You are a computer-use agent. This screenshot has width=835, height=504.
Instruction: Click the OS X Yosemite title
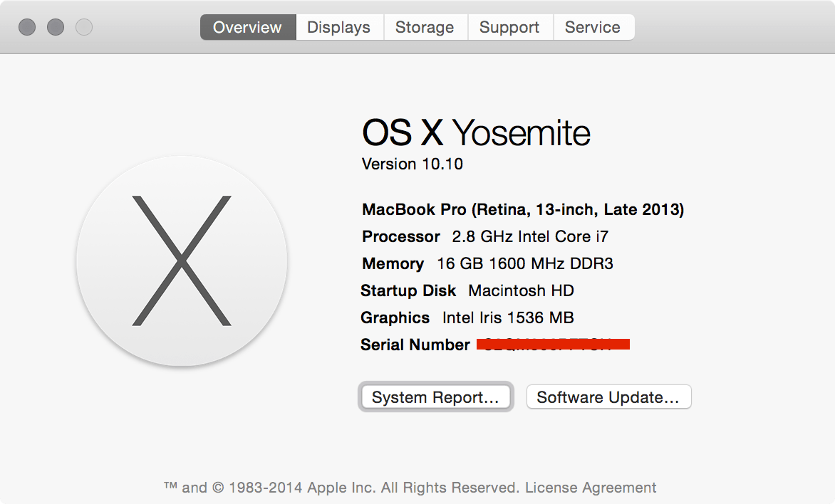click(476, 132)
